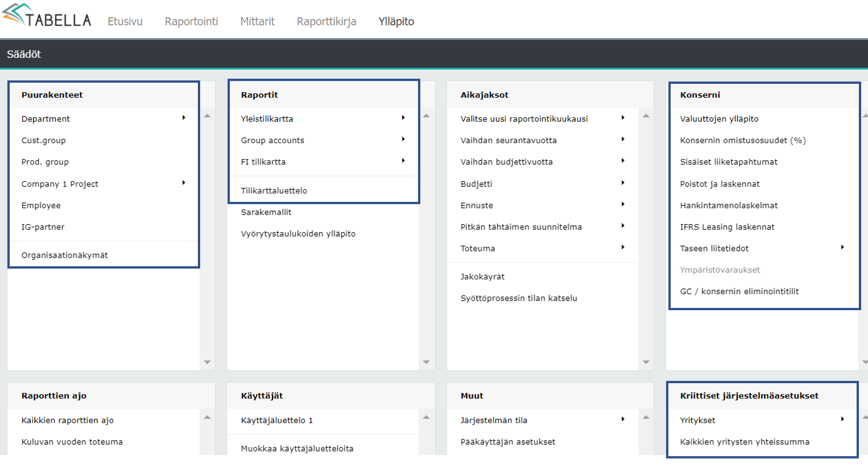Expand Yritykset submenu arrow
The image size is (868, 467).
click(842, 420)
